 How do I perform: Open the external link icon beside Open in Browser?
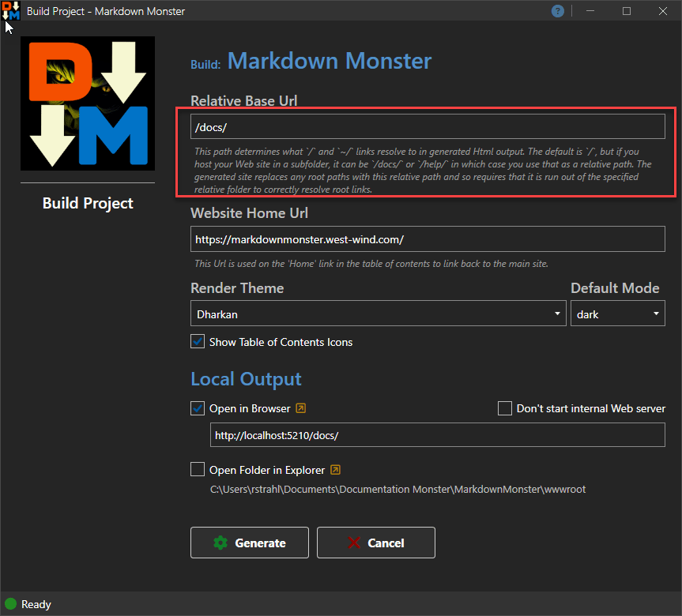pyautogui.click(x=300, y=408)
